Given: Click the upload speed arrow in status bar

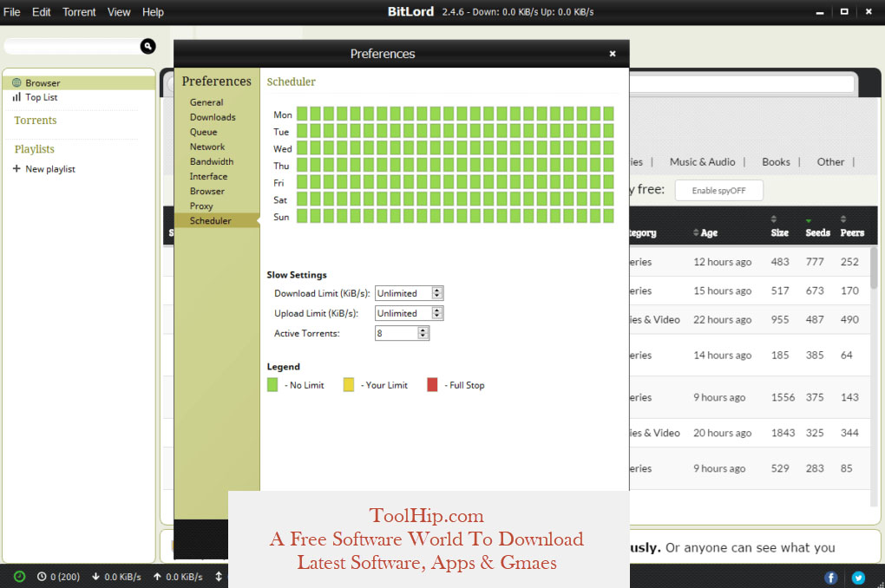Looking at the screenshot, I should tap(157, 577).
